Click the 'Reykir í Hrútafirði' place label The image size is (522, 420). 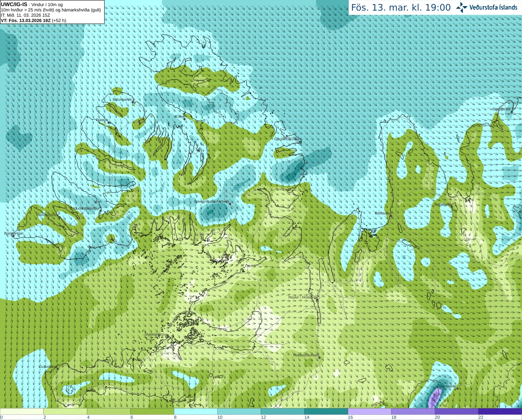[303, 297]
